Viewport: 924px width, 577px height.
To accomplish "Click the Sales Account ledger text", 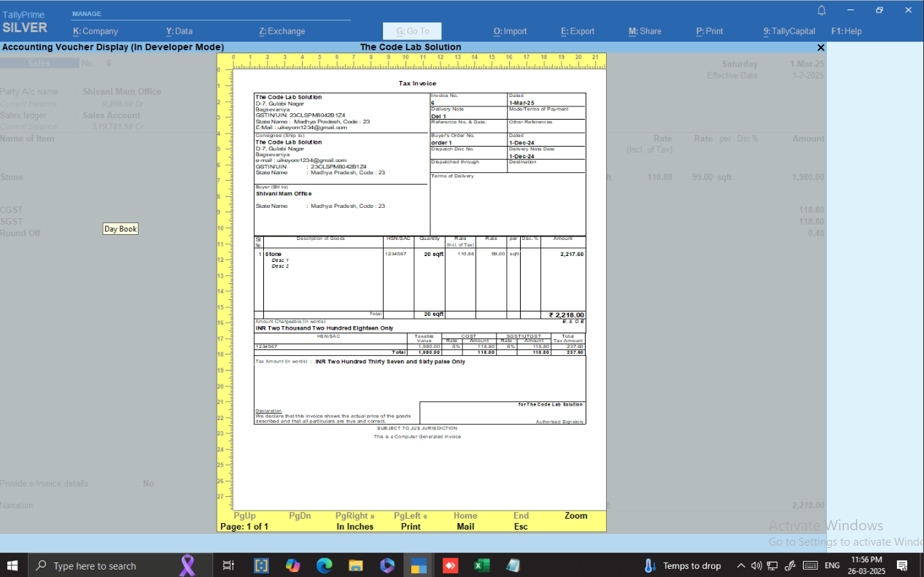I will pos(111,115).
